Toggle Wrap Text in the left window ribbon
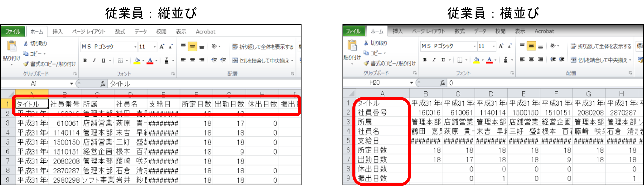The width and height of the screenshot is (644, 186). 263,47
